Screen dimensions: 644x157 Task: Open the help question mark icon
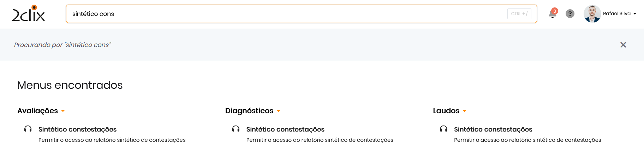570,14
